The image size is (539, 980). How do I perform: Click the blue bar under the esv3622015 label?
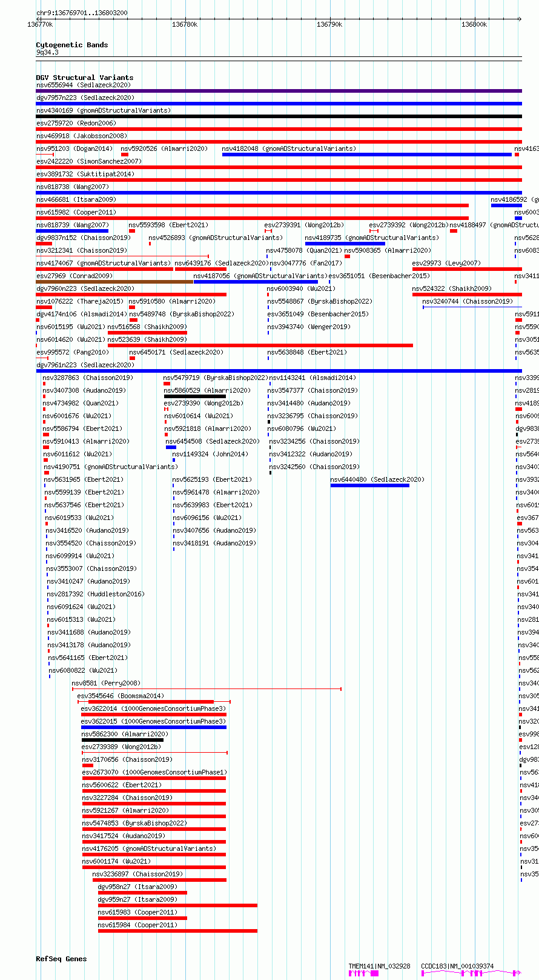[x=154, y=727]
